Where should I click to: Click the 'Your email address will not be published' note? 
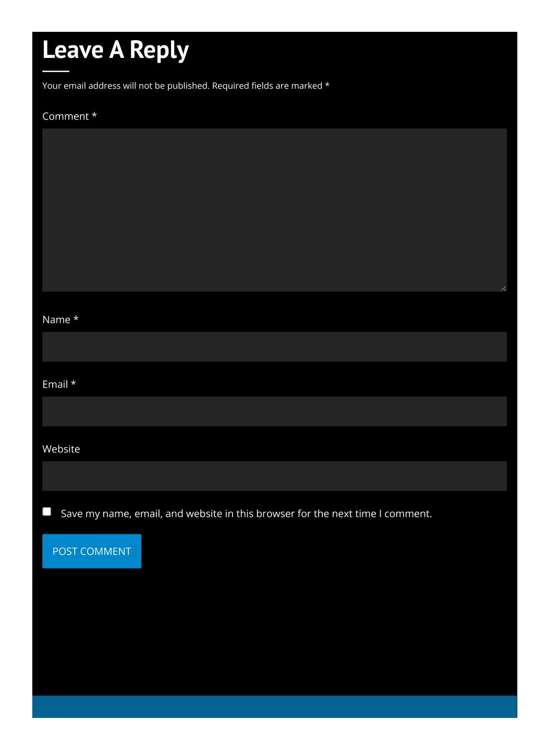pyautogui.click(x=126, y=86)
